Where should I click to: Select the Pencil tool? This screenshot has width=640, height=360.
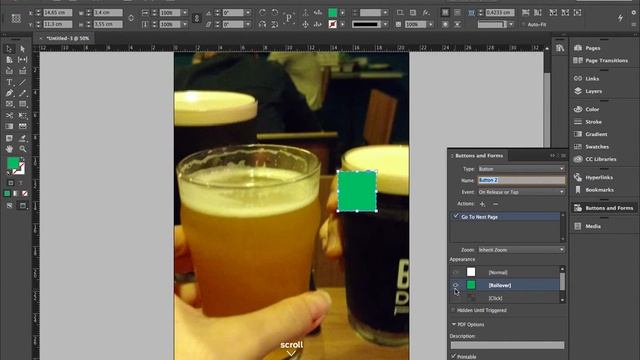(22, 93)
